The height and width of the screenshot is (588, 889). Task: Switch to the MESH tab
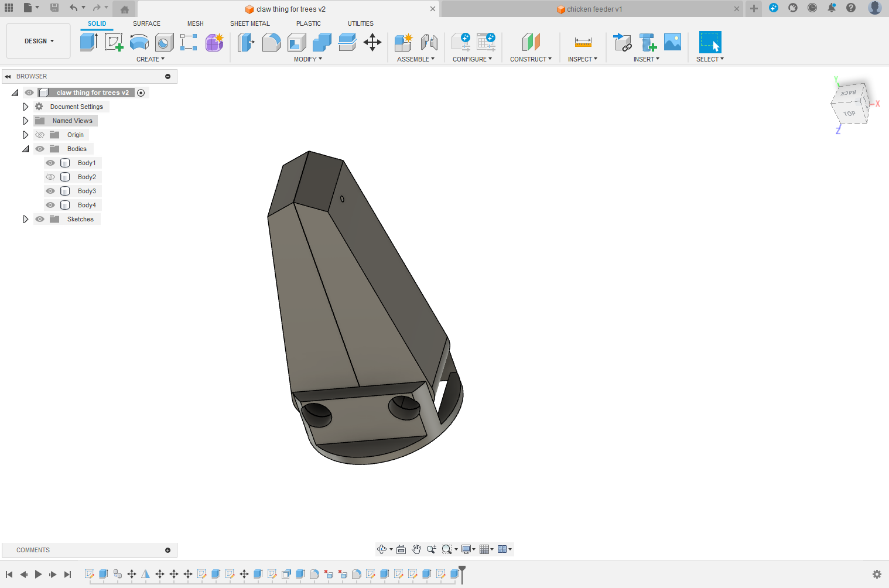pyautogui.click(x=196, y=23)
